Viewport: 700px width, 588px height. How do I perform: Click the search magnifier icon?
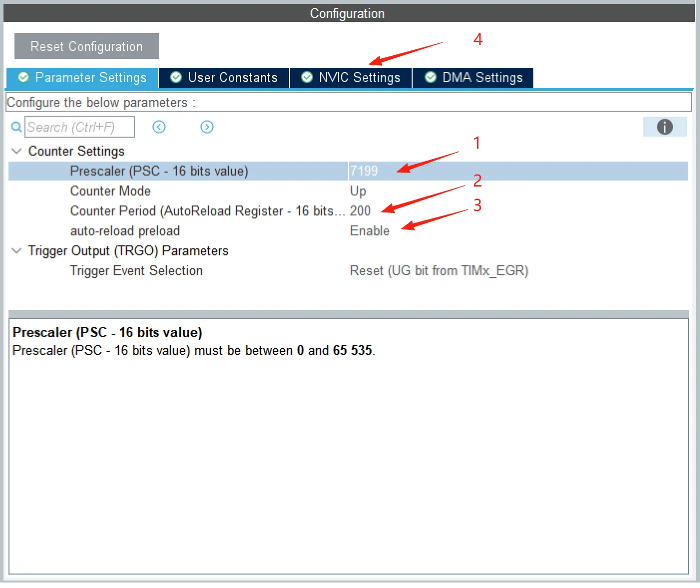click(16, 127)
